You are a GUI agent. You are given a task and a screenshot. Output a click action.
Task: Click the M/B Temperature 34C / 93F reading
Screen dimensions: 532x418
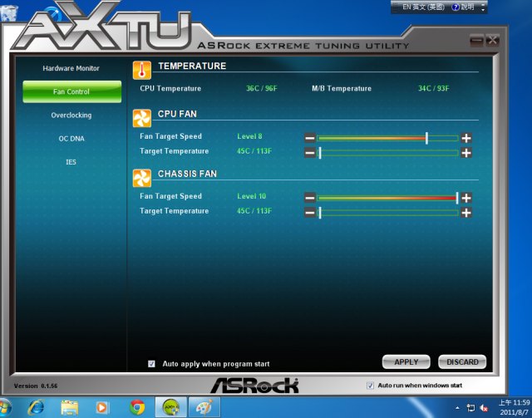click(x=434, y=89)
